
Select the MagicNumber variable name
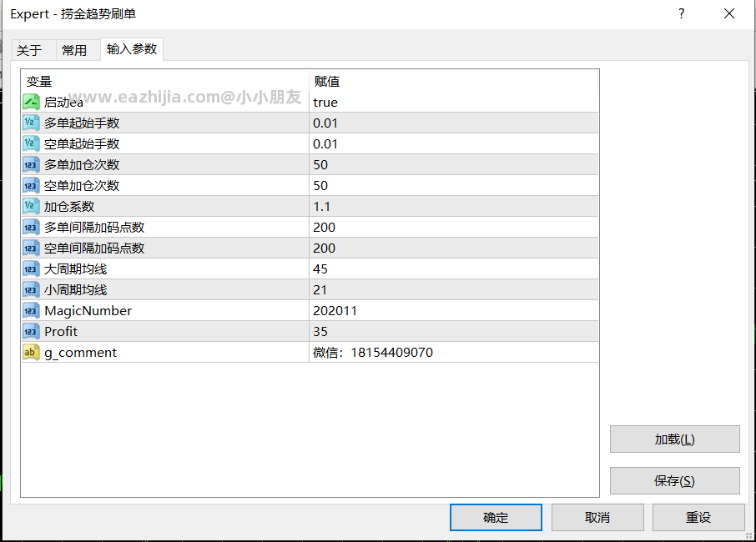[x=88, y=311]
